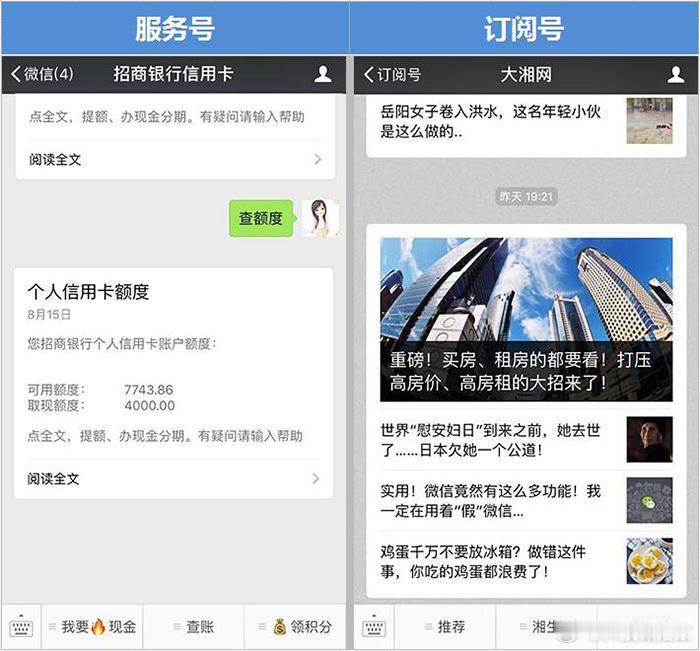Tap the user avatar beside 查额度
The height and width of the screenshot is (651, 700).
[x=321, y=218]
